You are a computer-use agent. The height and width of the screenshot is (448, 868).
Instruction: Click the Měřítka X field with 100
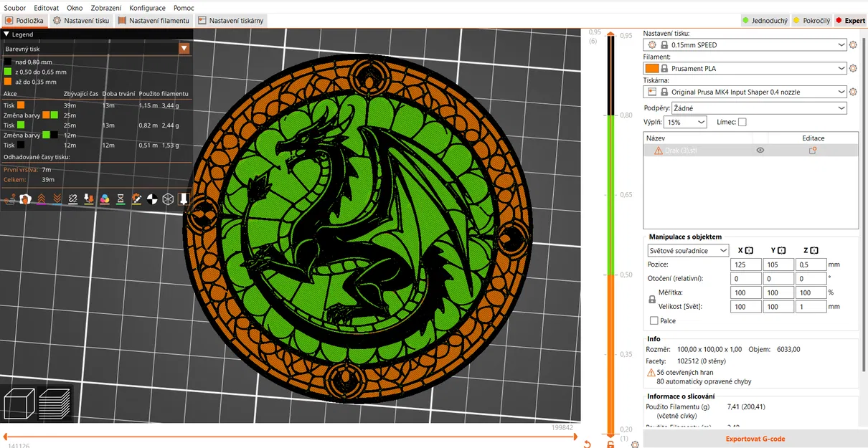(745, 292)
